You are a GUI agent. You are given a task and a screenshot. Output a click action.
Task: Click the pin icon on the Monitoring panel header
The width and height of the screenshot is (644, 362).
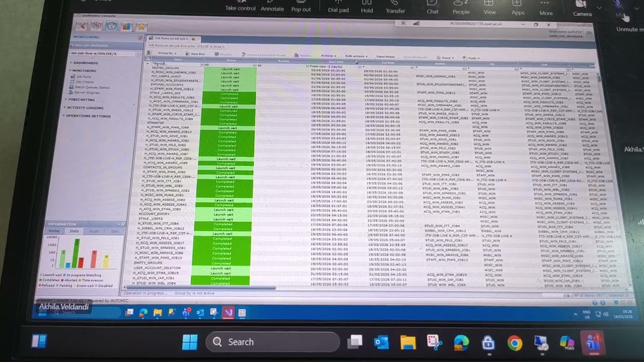coord(140,38)
